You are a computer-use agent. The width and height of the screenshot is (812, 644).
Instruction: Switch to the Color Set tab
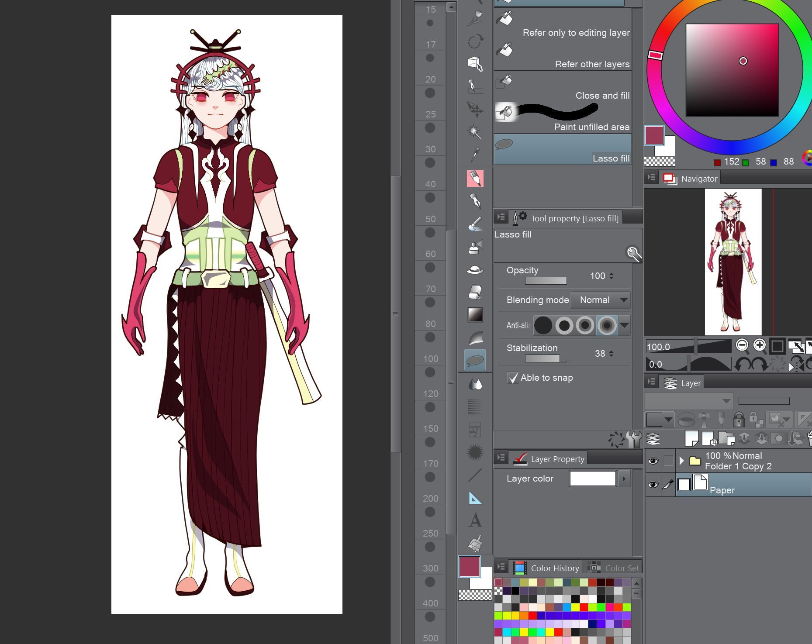tap(614, 568)
